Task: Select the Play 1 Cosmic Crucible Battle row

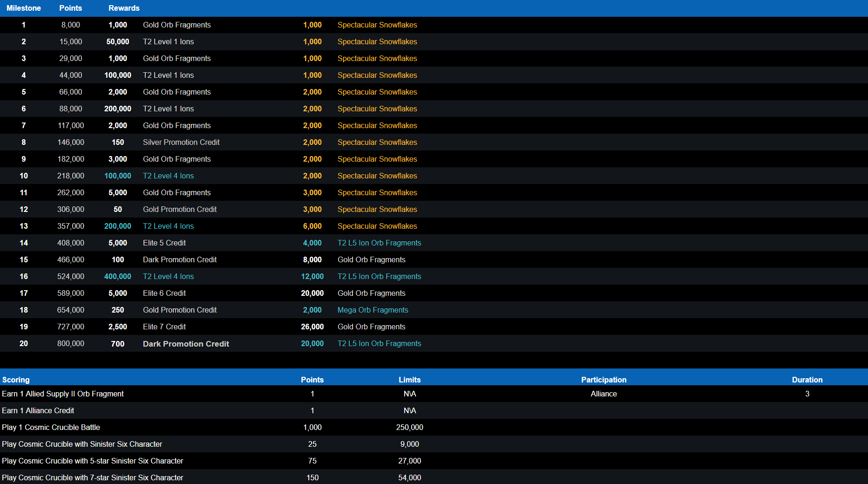Action: [x=51, y=427]
